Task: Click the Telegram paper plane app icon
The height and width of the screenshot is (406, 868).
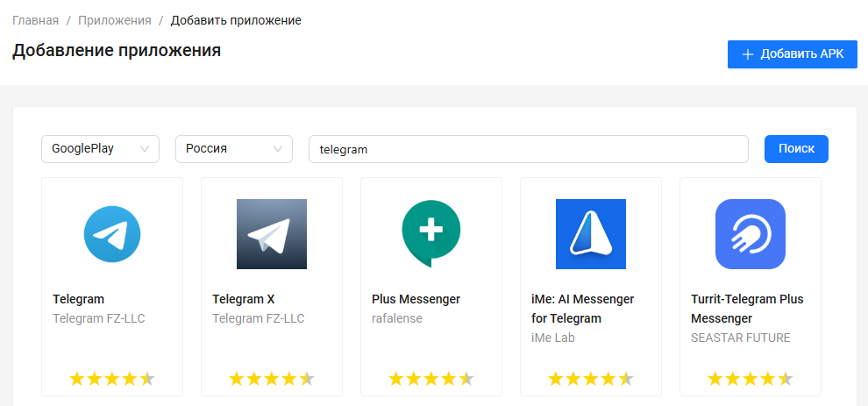Action: (112, 234)
